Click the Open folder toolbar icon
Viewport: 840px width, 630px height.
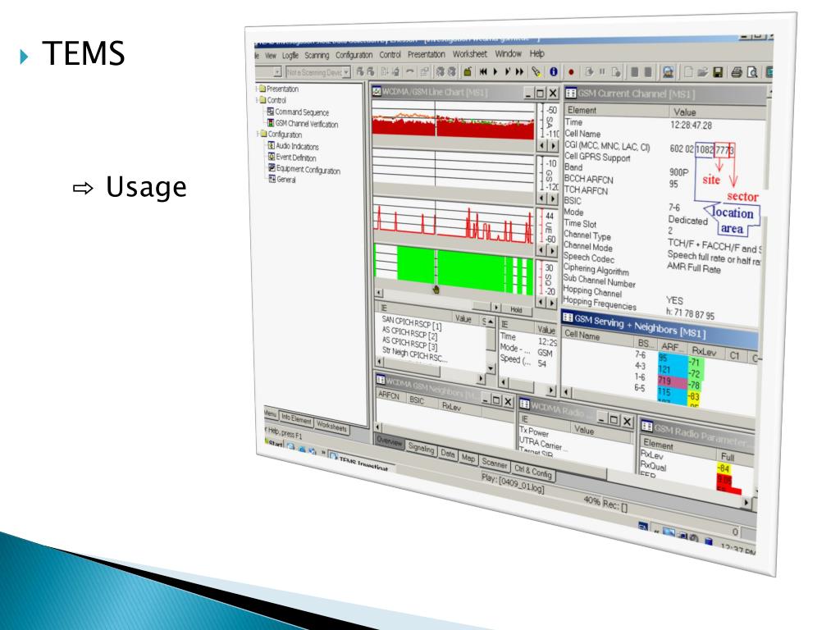[702, 72]
